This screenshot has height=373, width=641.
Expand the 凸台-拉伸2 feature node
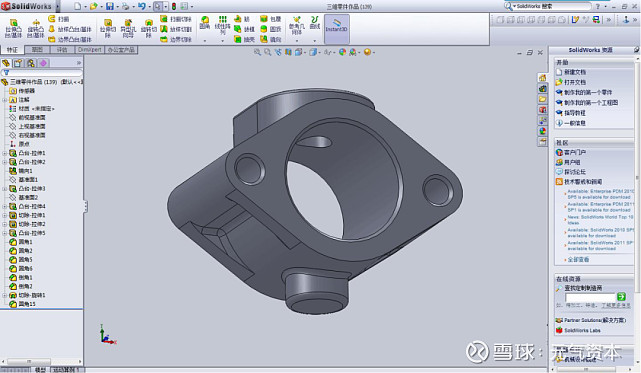4,162
